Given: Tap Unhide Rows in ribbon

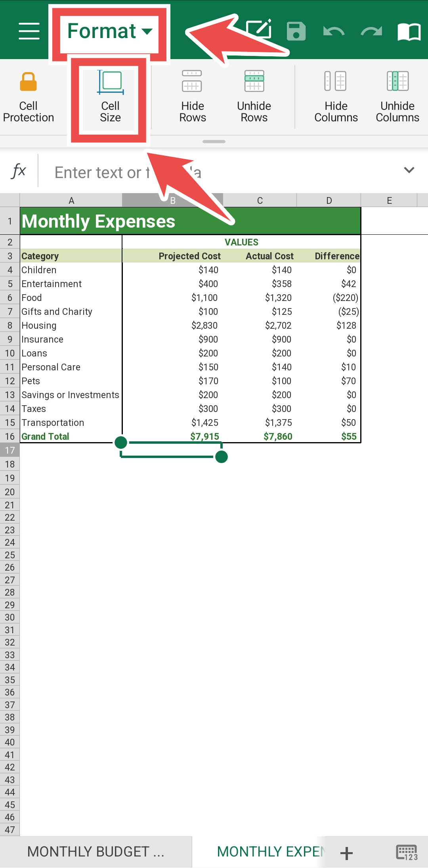Looking at the screenshot, I should [254, 98].
